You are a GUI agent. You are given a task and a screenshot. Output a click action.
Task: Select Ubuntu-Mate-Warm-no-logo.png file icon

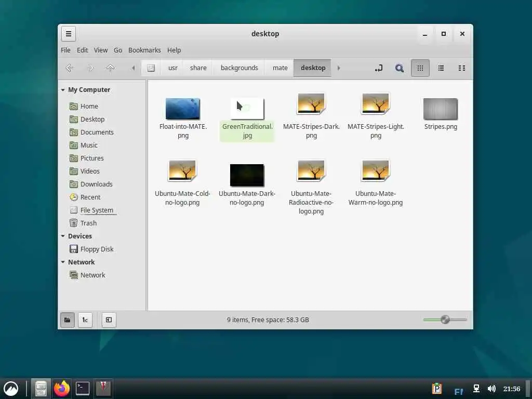click(376, 170)
